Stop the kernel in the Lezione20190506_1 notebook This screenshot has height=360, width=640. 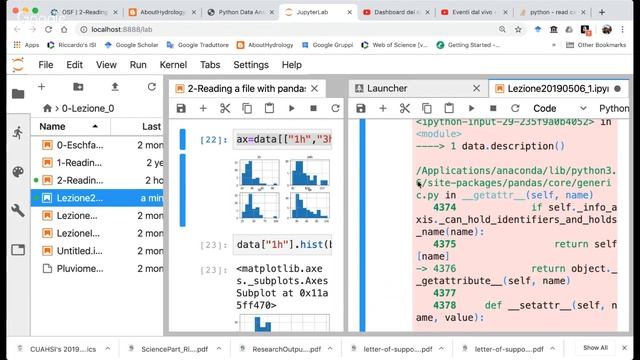(x=493, y=108)
